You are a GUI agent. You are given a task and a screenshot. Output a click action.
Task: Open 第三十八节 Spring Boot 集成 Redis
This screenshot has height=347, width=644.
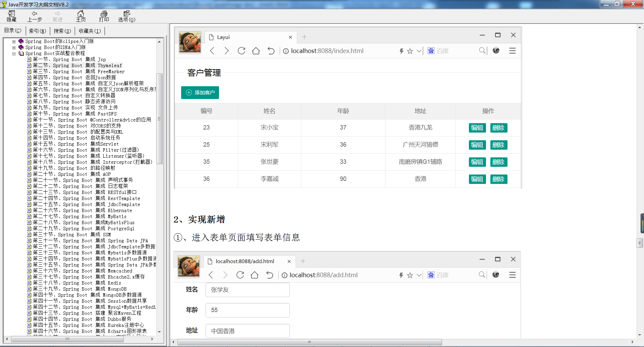[x=77, y=283]
